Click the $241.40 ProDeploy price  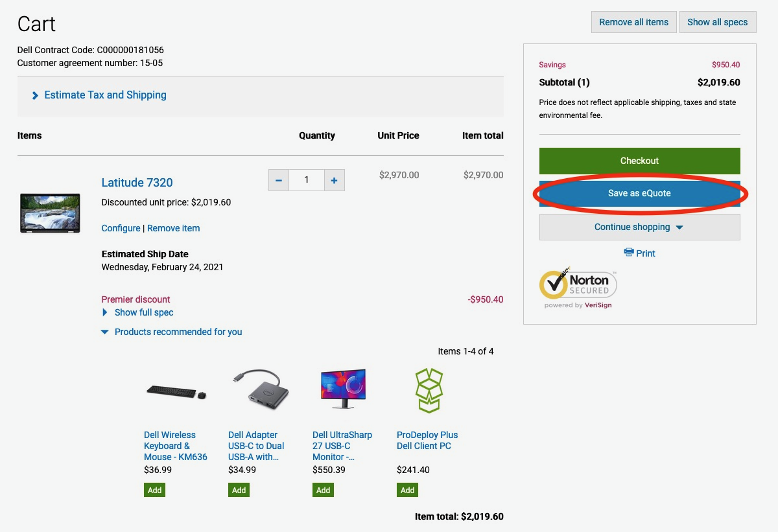413,470
